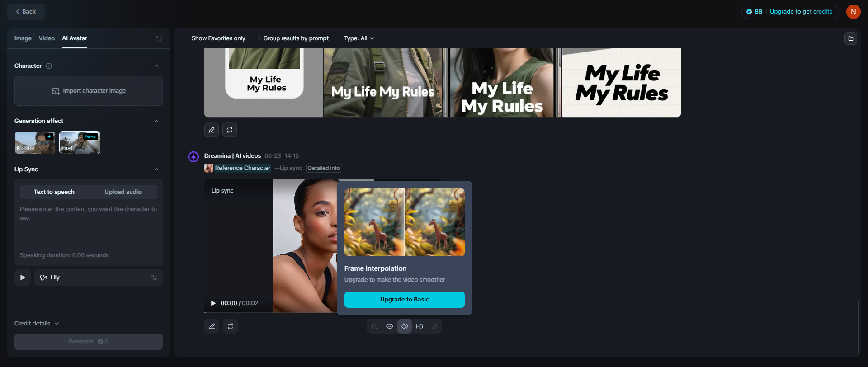Image resolution: width=868 pixels, height=367 pixels.
Task: Open the camo jacket My Life My Rules image
Action: coord(383,83)
